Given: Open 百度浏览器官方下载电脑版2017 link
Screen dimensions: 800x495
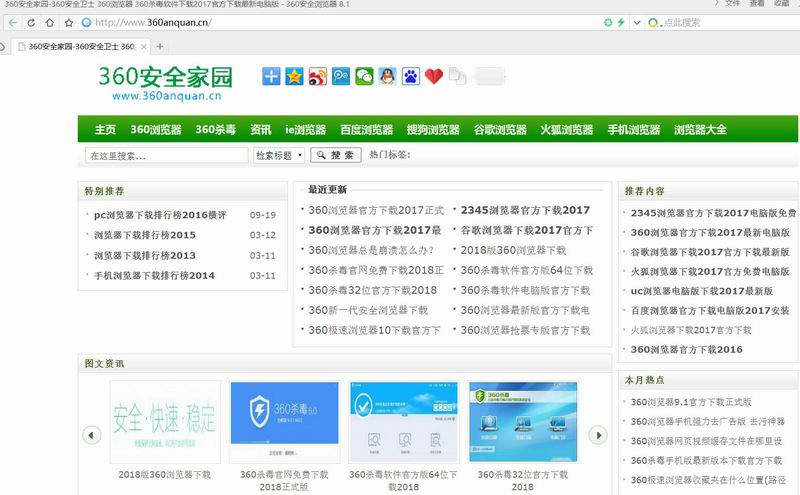Looking at the screenshot, I should [x=710, y=310].
